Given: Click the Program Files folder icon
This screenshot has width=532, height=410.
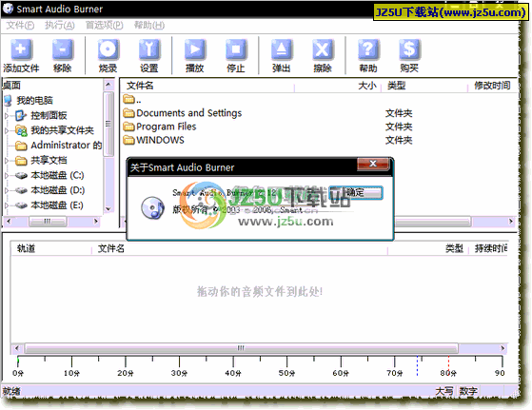Looking at the screenshot, I should (128, 127).
